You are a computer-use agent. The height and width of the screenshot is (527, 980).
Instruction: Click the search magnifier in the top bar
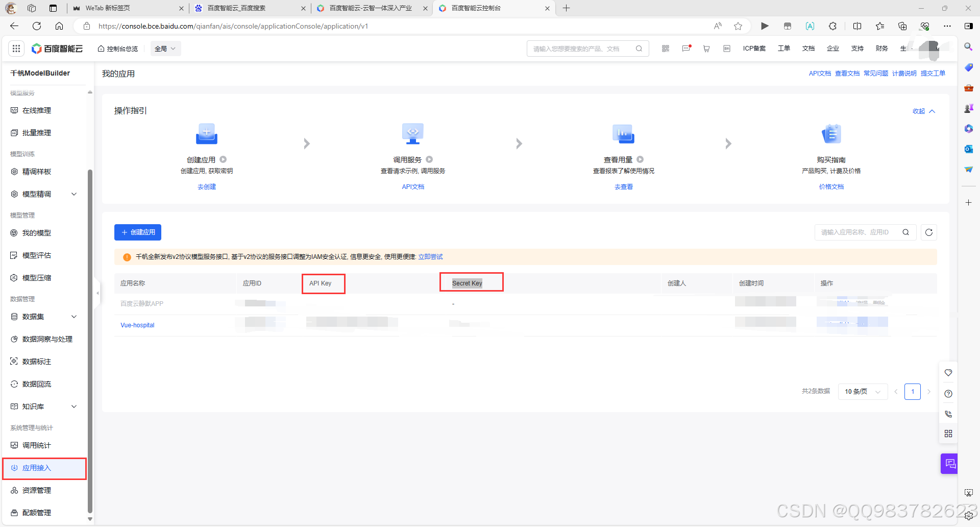coord(639,49)
